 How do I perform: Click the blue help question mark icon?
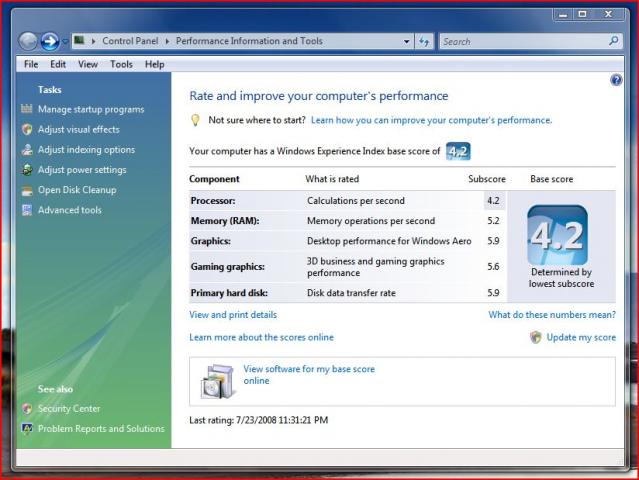point(616,80)
